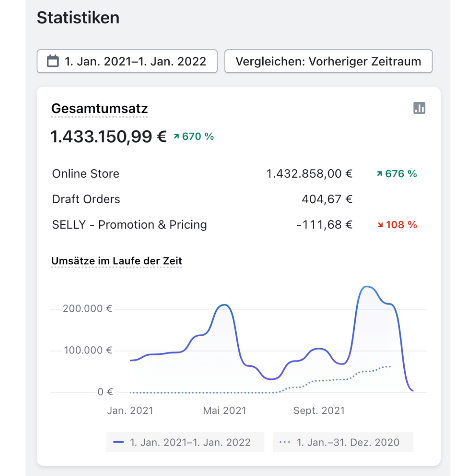Open the 1. Jan. 2021–1. Jan. 2022 date range
The height and width of the screenshot is (476, 476).
(127, 61)
